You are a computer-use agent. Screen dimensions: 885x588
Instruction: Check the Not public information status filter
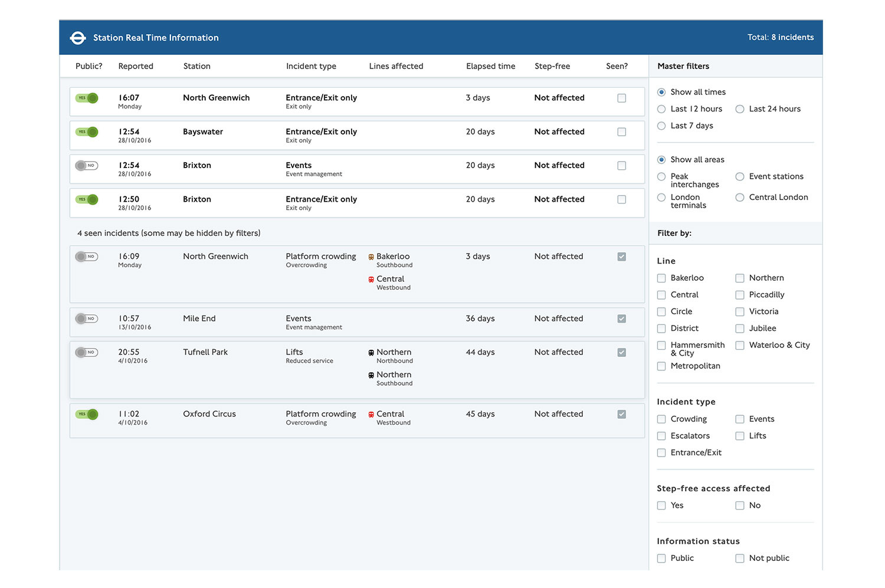(x=739, y=558)
